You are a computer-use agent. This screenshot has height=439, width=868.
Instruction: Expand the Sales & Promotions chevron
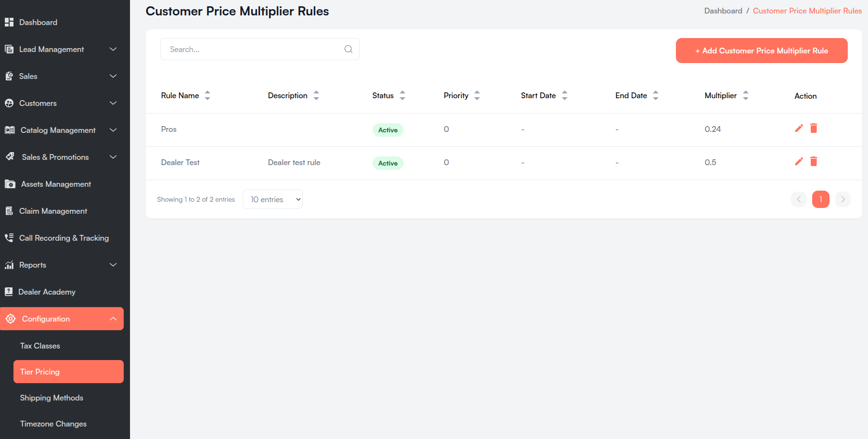tap(113, 157)
